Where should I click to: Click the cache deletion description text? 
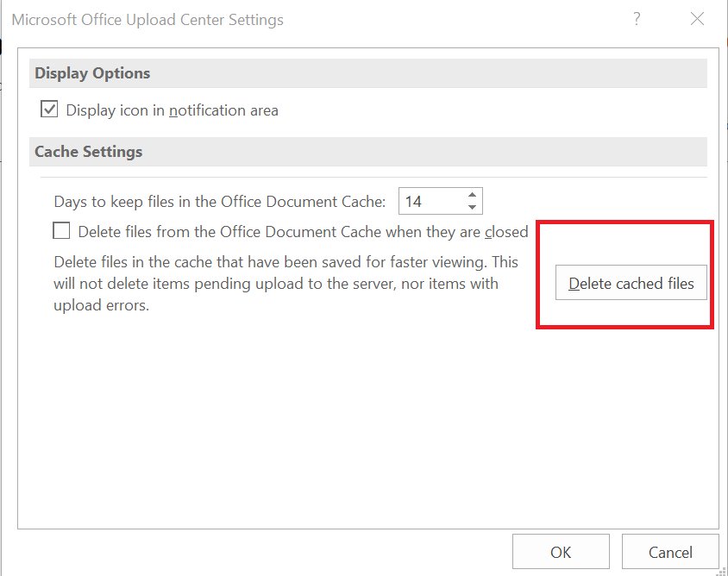pos(286,283)
